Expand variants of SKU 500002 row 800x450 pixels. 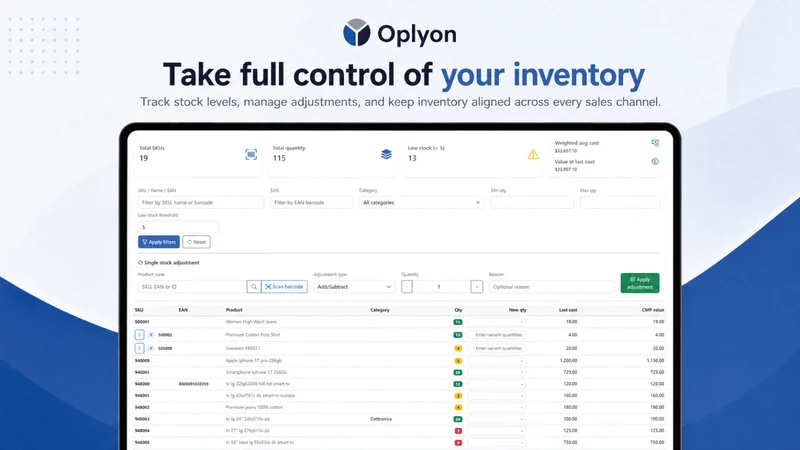click(x=139, y=335)
